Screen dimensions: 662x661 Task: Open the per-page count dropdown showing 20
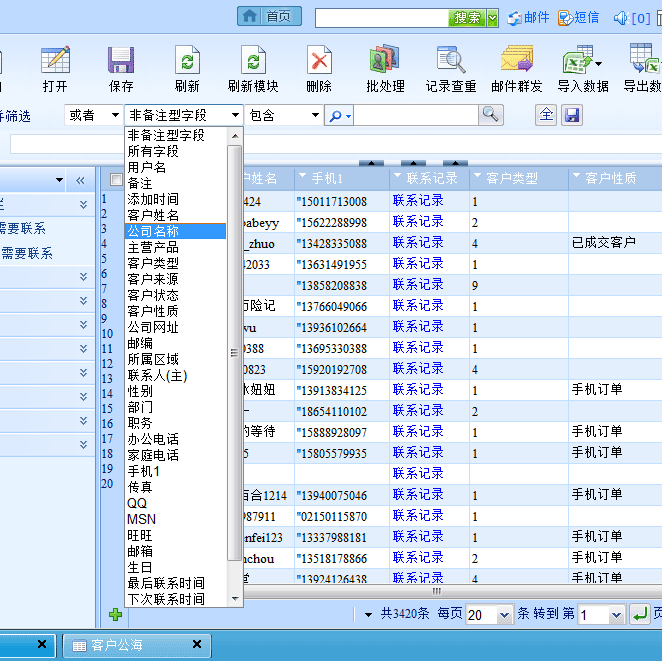[489, 615]
